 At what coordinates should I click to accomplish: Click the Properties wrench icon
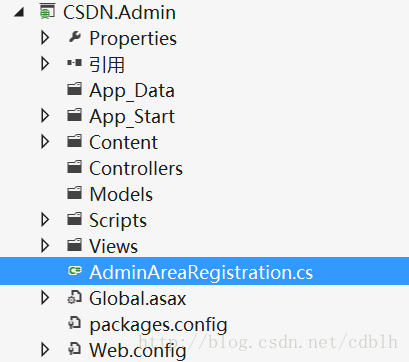click(75, 37)
